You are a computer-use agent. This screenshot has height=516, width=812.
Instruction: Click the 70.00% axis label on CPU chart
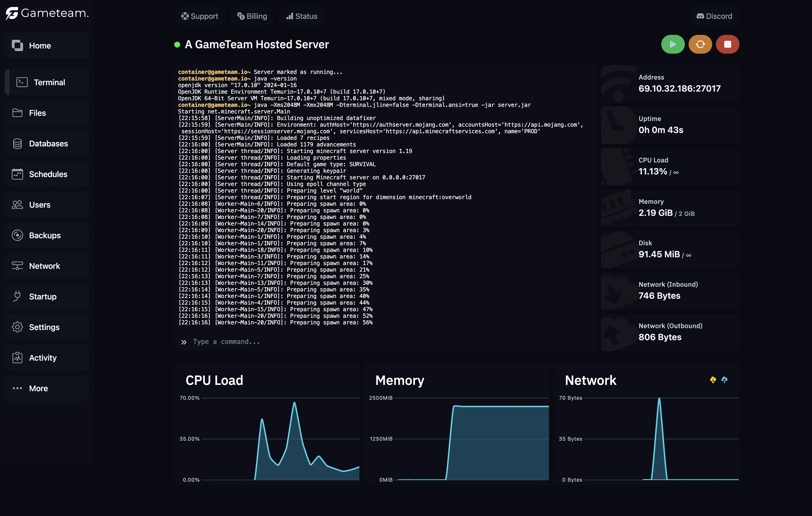pos(190,398)
